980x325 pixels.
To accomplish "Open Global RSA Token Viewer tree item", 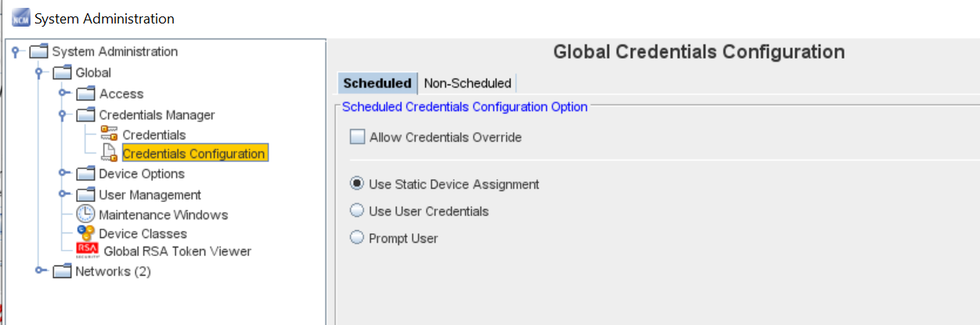I will [x=178, y=251].
